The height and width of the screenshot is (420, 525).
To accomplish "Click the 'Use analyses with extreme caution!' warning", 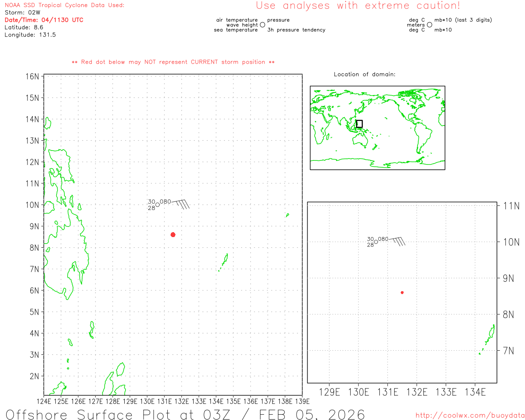I will (358, 6).
